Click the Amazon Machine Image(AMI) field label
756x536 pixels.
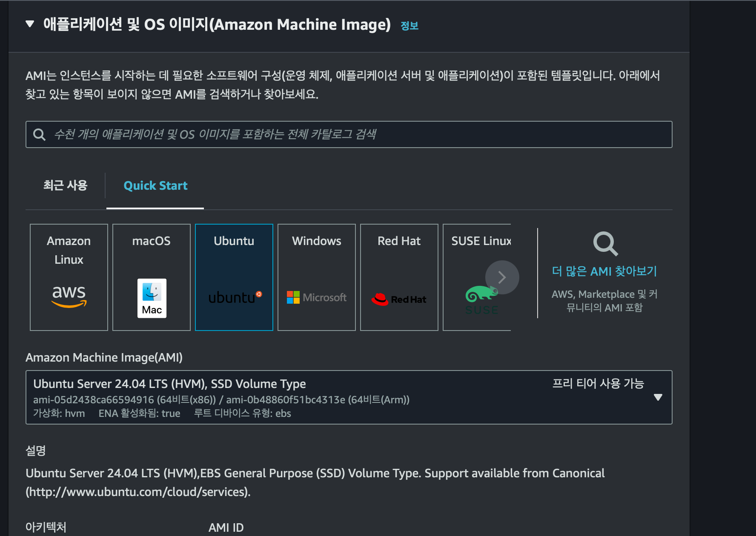point(104,357)
